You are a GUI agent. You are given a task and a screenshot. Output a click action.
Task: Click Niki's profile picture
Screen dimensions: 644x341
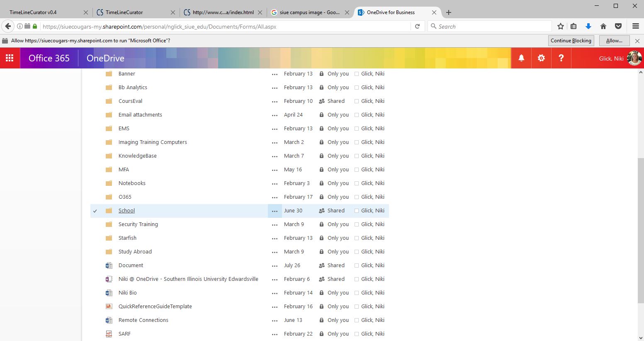click(634, 58)
